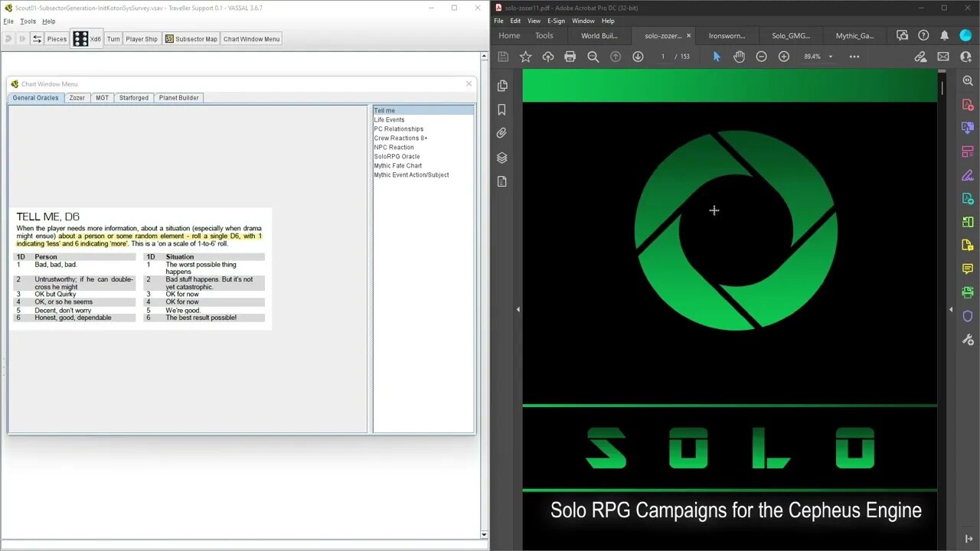
Task: Click the page number input field showing 1
Action: (x=661, y=57)
